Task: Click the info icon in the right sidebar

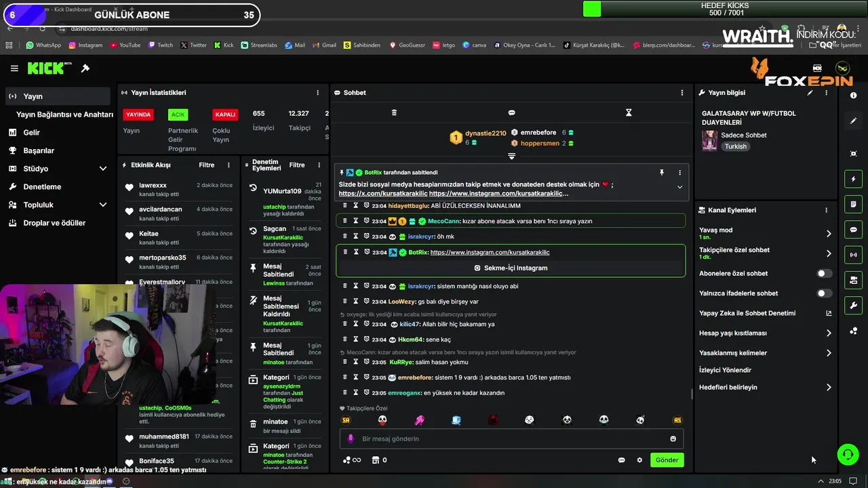Action: point(853,96)
